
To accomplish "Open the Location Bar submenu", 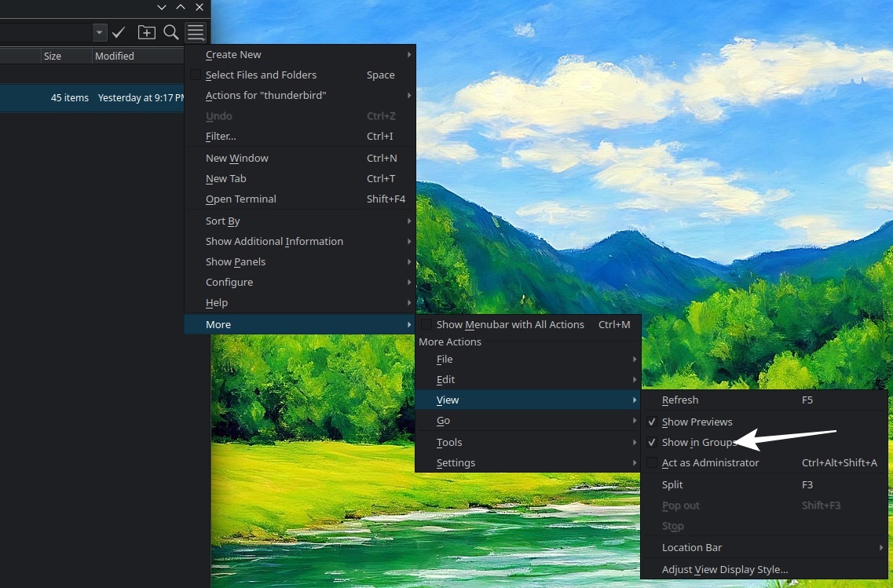I will 763,548.
